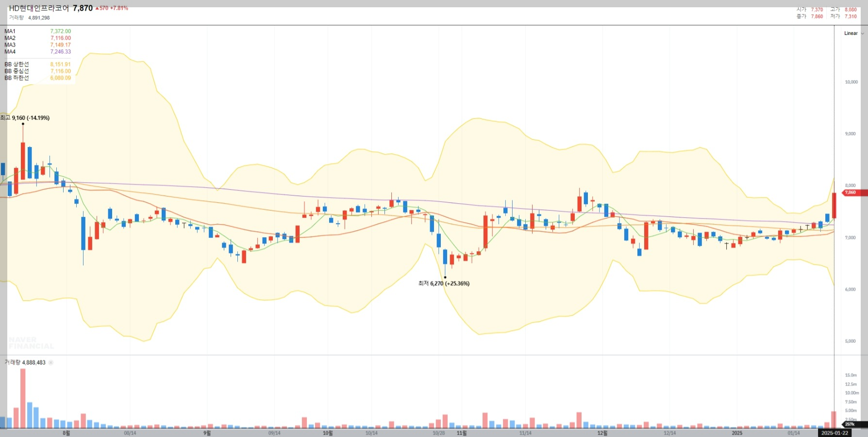Viewport: 868px width, 437px height.
Task: Click the 5.00m volume axis label
Action: [851, 411]
